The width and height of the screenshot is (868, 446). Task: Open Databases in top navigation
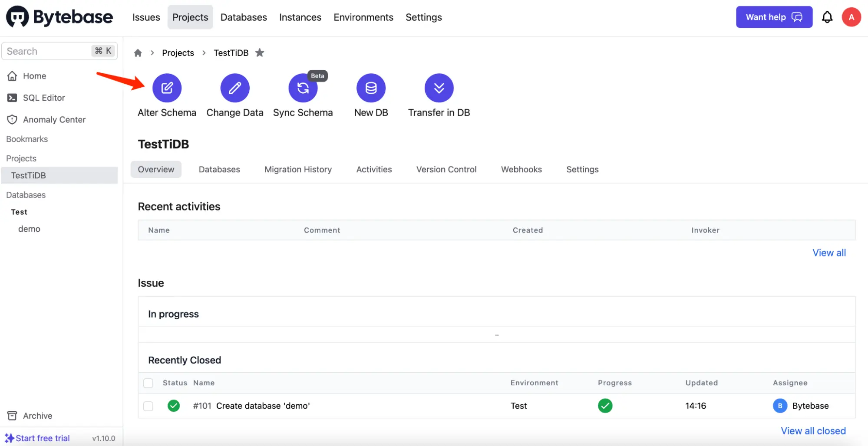coord(244,17)
